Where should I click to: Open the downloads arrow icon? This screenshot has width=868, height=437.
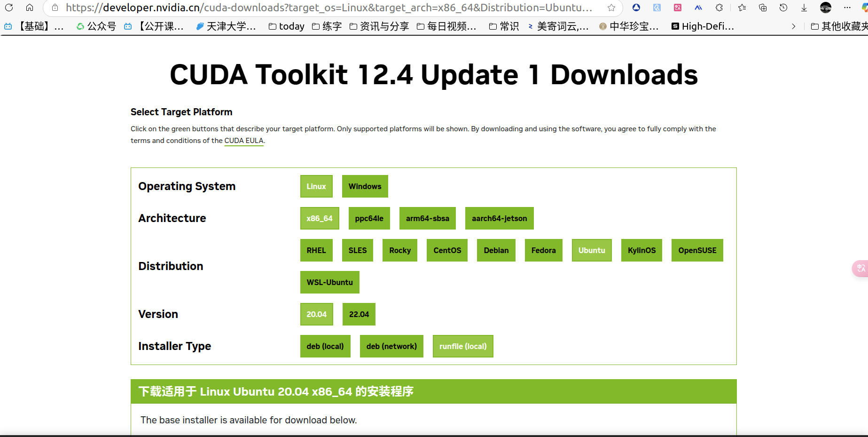pyautogui.click(x=804, y=8)
